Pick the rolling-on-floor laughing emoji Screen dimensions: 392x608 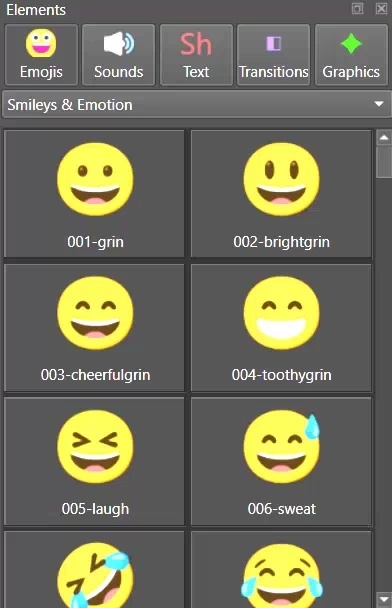(x=94, y=570)
